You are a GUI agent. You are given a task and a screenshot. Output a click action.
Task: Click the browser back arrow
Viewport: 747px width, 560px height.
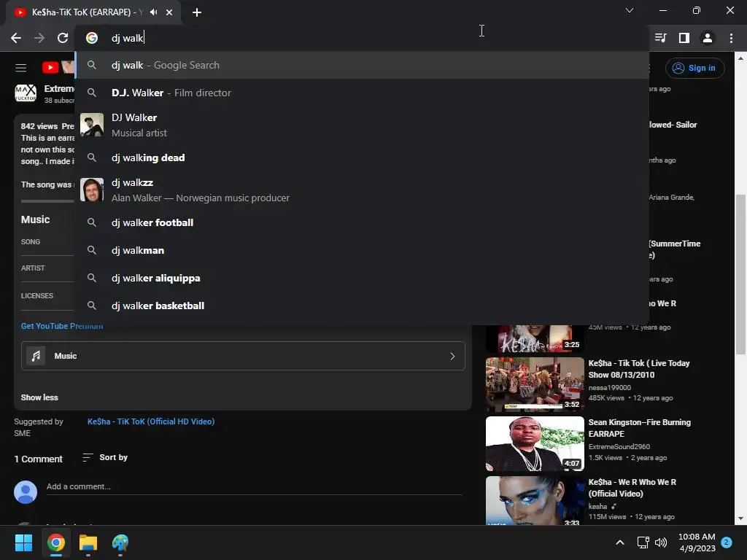(16, 38)
